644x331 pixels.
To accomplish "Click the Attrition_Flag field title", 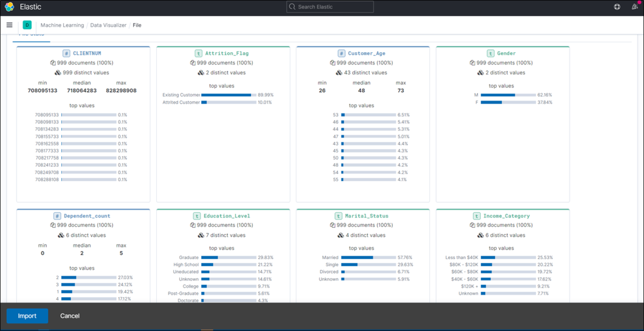I will point(226,53).
